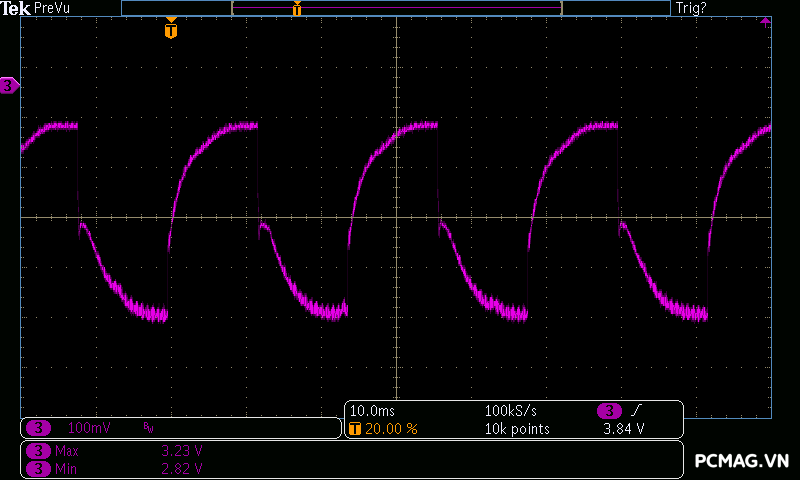Click the trigger level arrow on the right edge
Image resolution: width=800 pixels, height=480 pixels.
[x=765, y=21]
